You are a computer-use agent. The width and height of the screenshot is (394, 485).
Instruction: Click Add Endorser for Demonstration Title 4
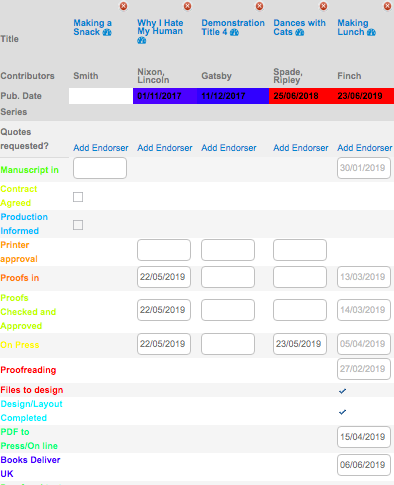(x=229, y=148)
